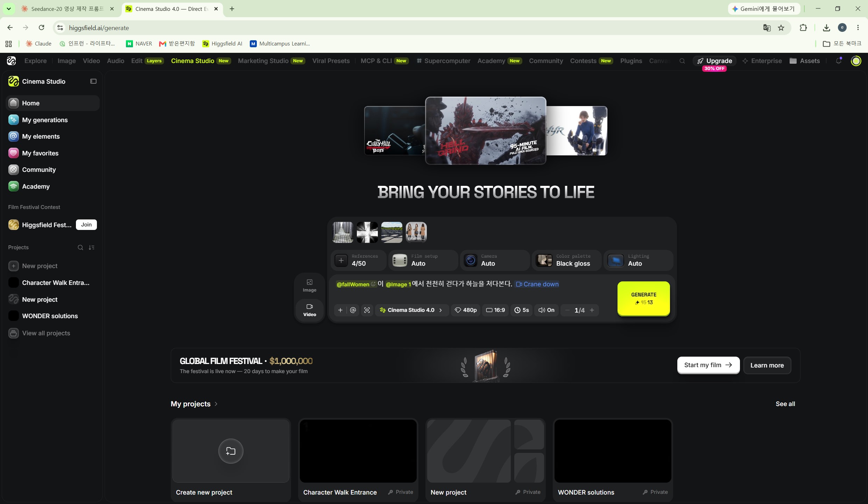The width and height of the screenshot is (868, 504).
Task: Open the Color palette Black gloss selector
Action: pyautogui.click(x=566, y=260)
